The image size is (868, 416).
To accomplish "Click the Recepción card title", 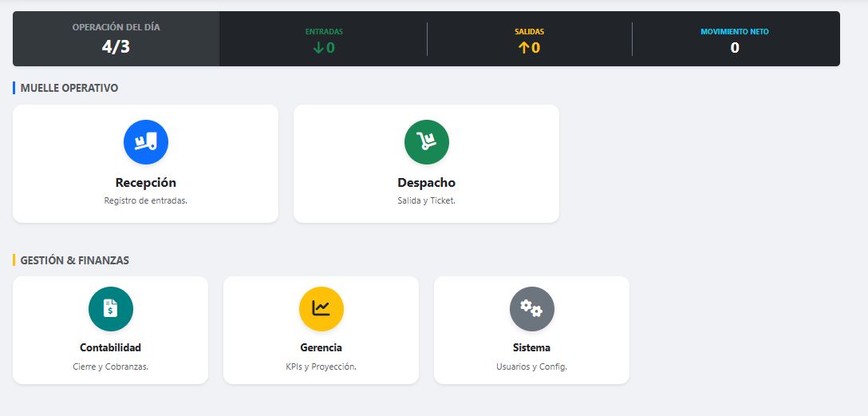I will tap(145, 182).
